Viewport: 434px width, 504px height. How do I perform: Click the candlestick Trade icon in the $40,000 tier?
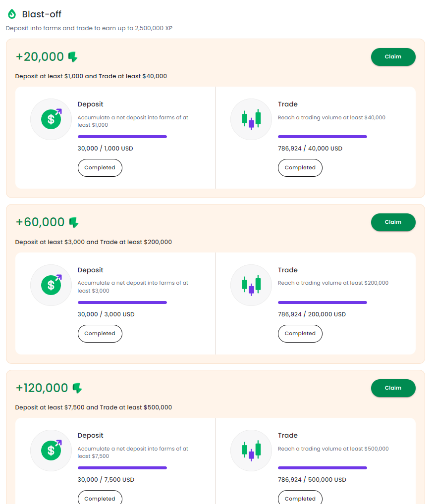251,119
